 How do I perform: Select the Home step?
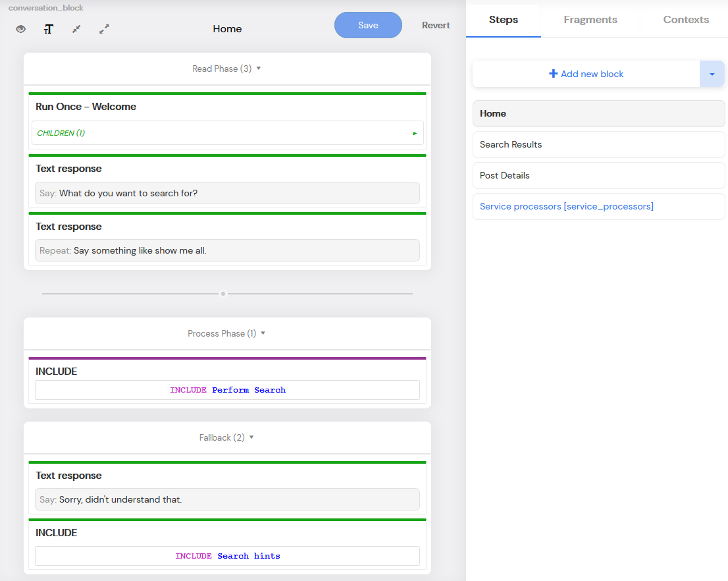598,113
